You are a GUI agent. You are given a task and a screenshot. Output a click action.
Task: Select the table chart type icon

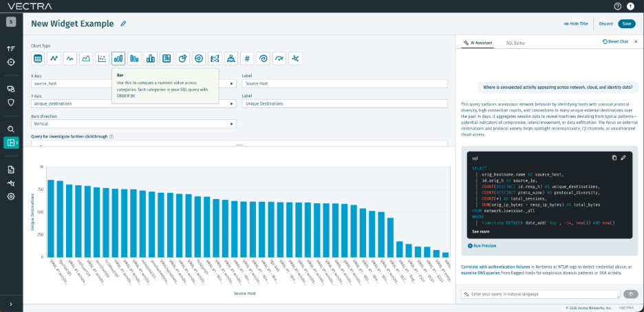tap(38, 59)
